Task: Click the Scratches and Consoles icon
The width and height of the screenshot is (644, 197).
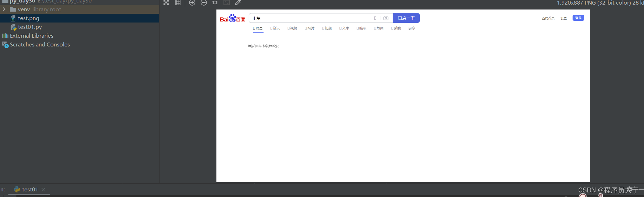Action: click(x=5, y=45)
